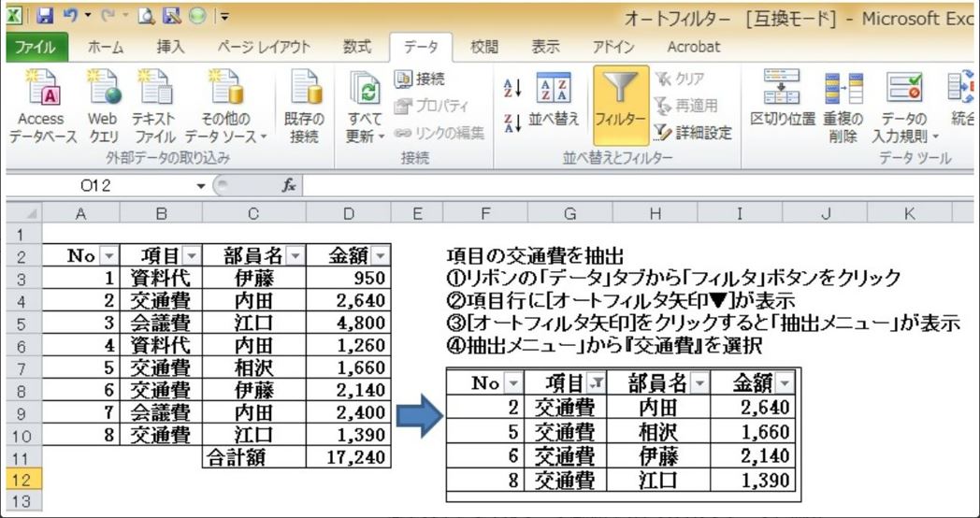Image resolution: width=980 pixels, height=518 pixels.
Task: Switch to the ホーム ribbon tab
Action: (106, 47)
